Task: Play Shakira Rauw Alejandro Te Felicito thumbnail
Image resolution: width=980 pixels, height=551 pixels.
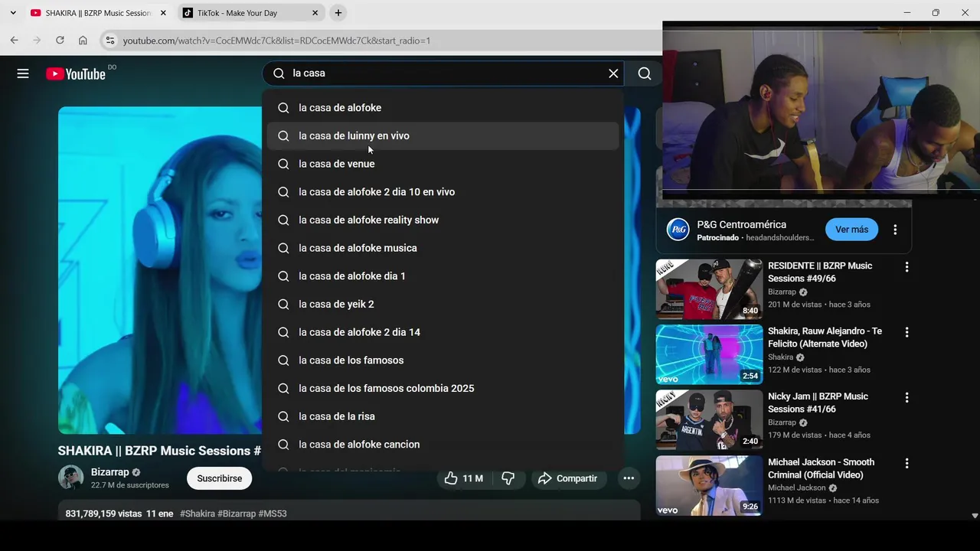Action: click(x=709, y=354)
